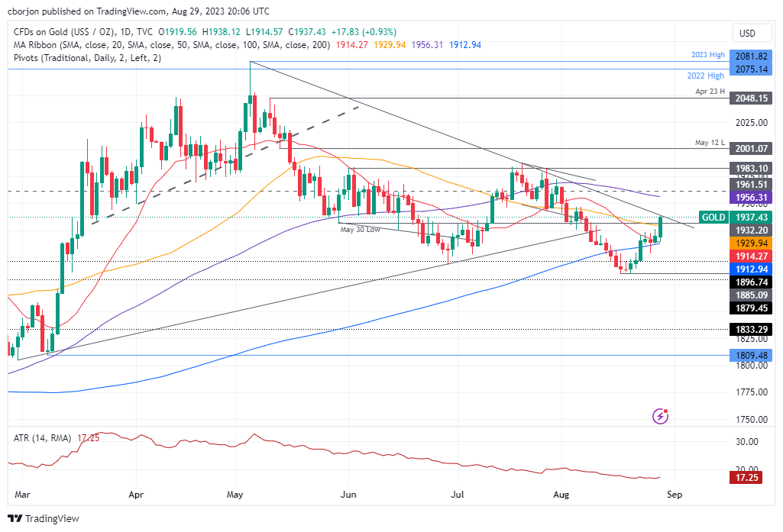Viewport: 783px width, 532px height.
Task: Click the 1937.43 current price label
Action: pos(752,218)
